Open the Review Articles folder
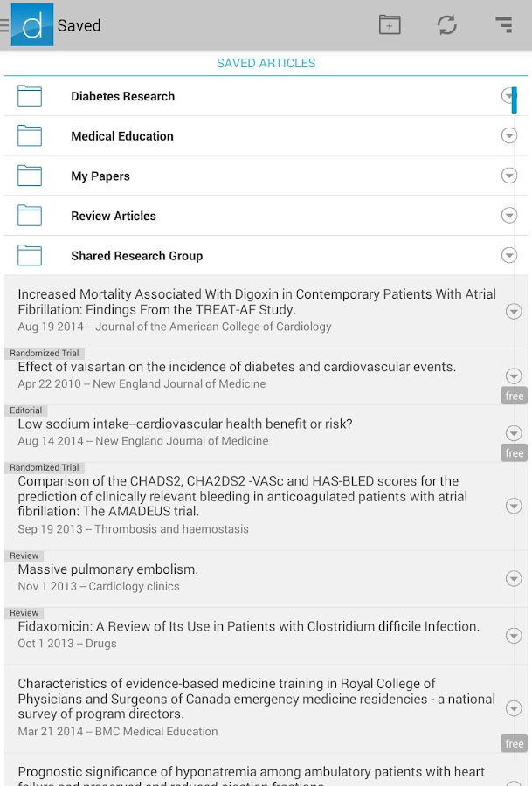This screenshot has height=786, width=532. click(x=114, y=216)
